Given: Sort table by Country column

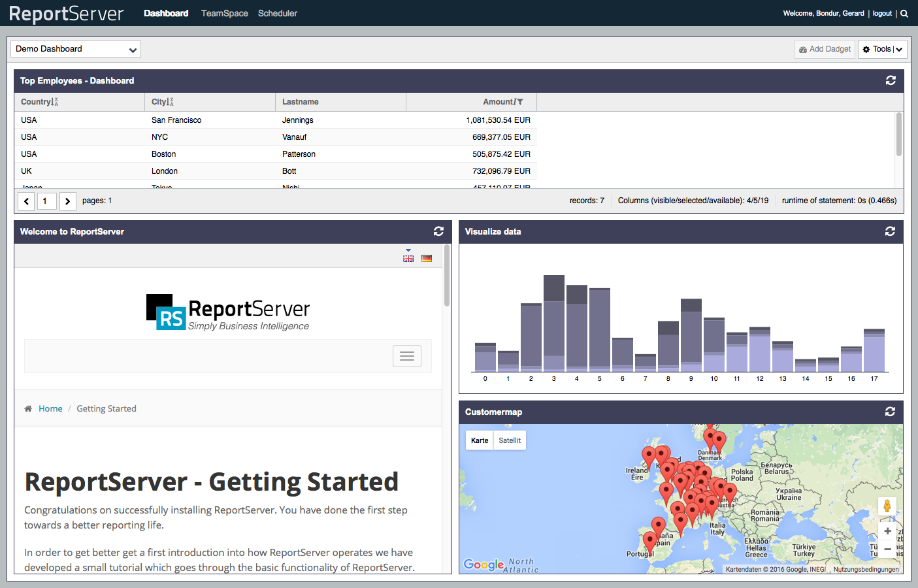Looking at the screenshot, I should (79, 102).
